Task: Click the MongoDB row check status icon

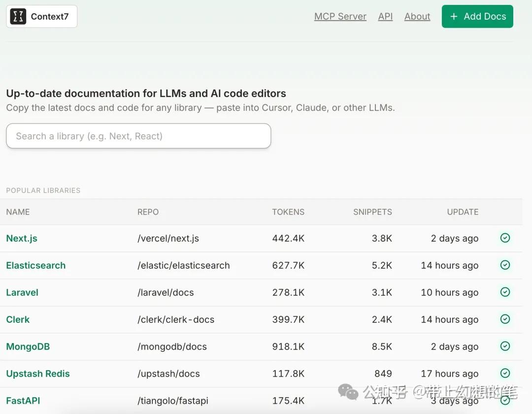Action: pos(505,346)
